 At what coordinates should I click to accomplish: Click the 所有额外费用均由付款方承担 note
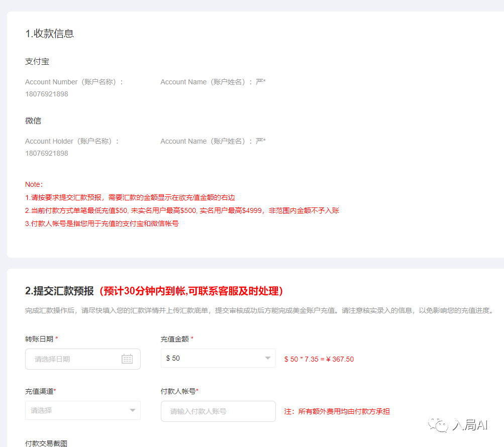(x=337, y=411)
